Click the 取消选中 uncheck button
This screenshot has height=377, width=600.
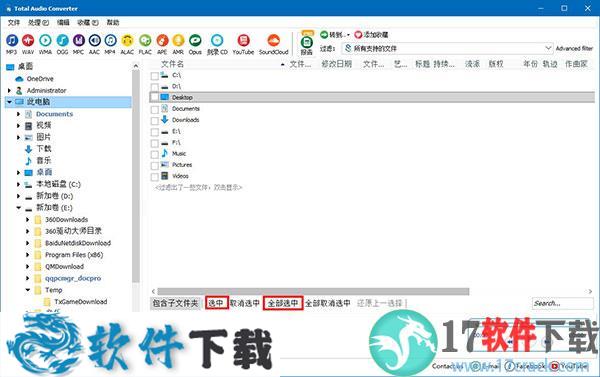pyautogui.click(x=245, y=303)
